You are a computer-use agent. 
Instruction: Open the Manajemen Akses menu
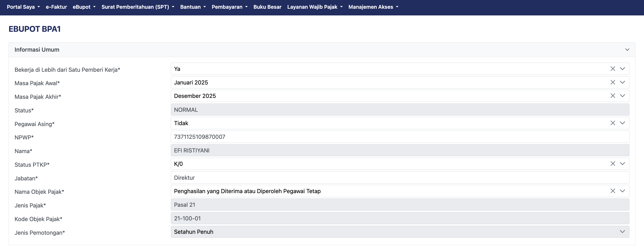pos(373,7)
